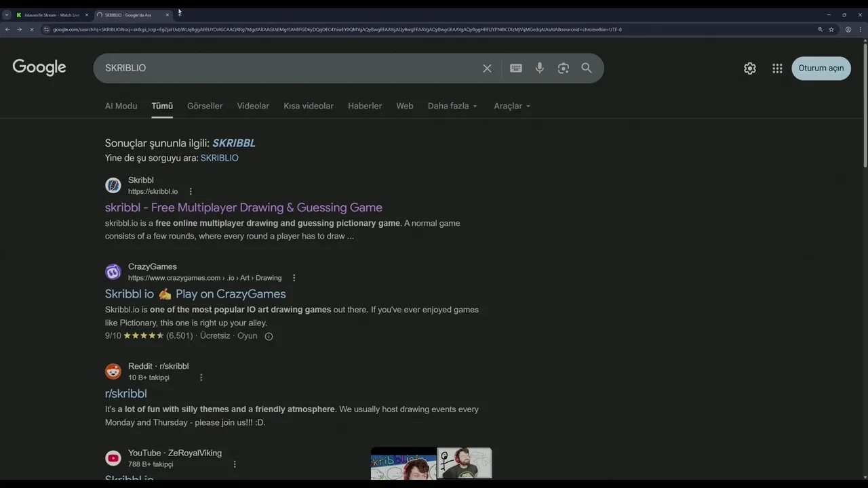Click the magnifier search submit icon
This screenshot has width=868, height=488.
[587, 68]
